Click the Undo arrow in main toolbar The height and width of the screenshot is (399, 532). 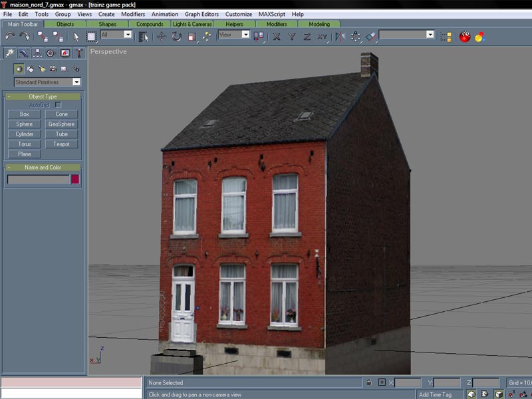(x=10, y=36)
